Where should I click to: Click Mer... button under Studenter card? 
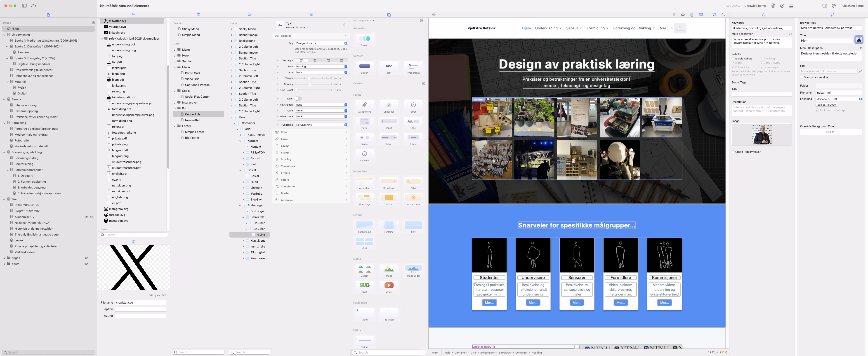coord(489,303)
